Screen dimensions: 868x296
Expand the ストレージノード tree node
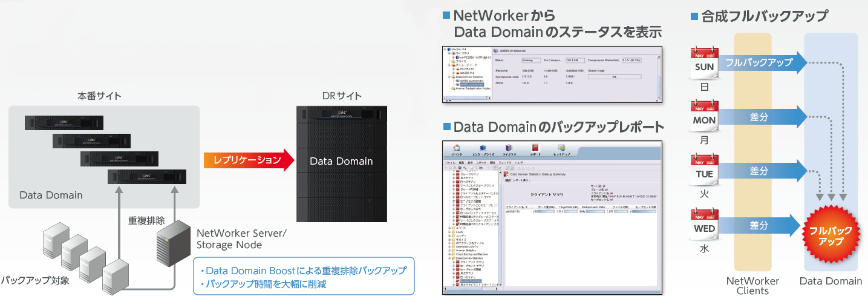tap(449, 65)
